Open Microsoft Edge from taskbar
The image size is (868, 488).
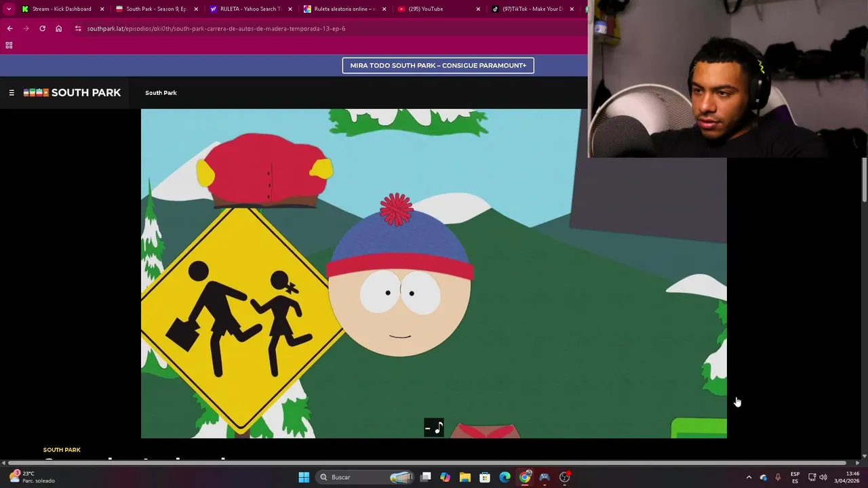click(x=505, y=477)
